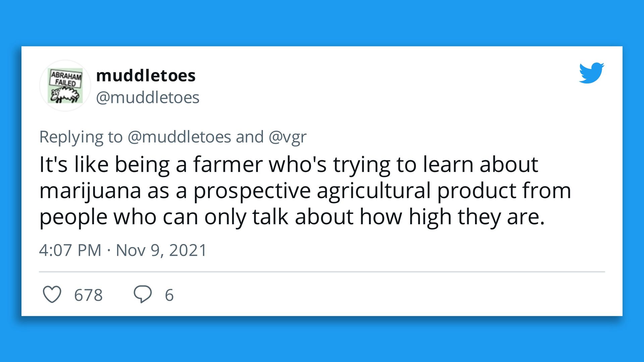Click the Twitter bird logo
Image resolution: width=644 pixels, height=362 pixels.
click(x=591, y=73)
